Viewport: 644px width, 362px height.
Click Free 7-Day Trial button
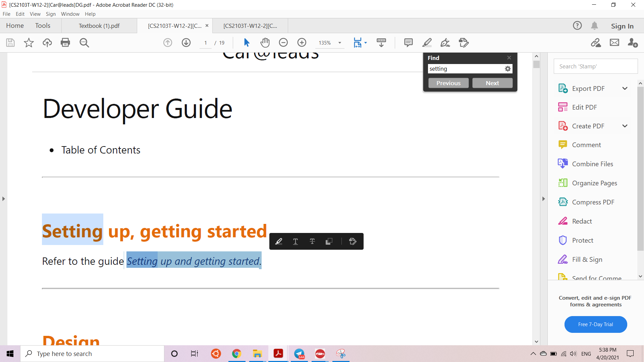[x=595, y=324]
